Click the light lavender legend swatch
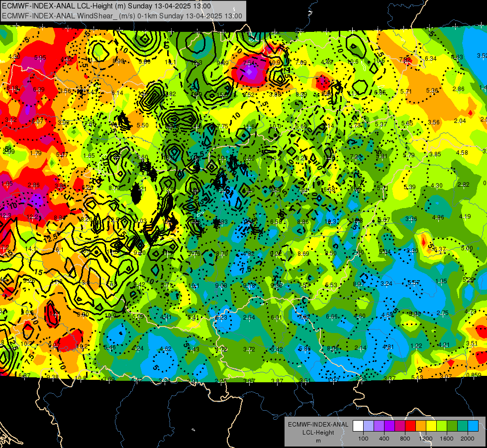Screen dimensions: 487x448 click(x=369, y=426)
